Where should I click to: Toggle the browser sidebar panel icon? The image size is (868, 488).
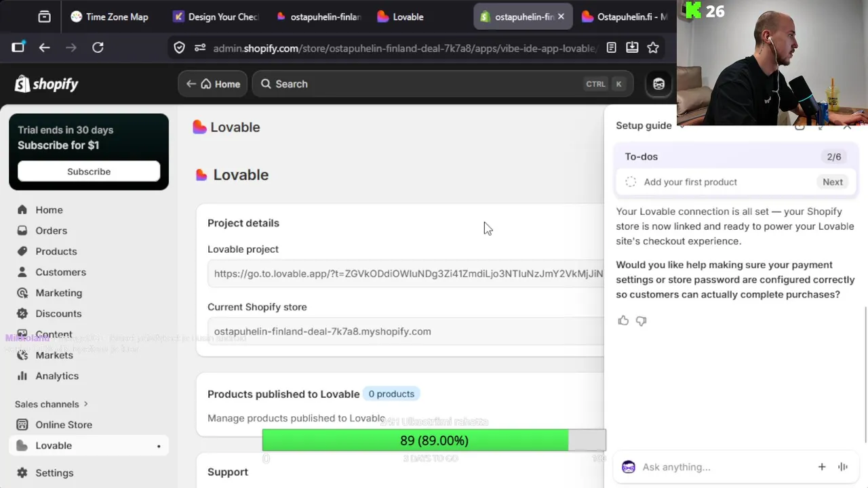click(18, 47)
